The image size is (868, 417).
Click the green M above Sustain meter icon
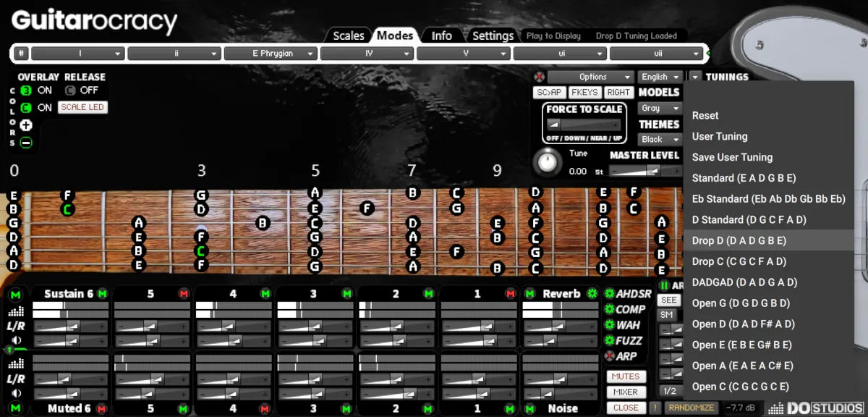(15, 294)
